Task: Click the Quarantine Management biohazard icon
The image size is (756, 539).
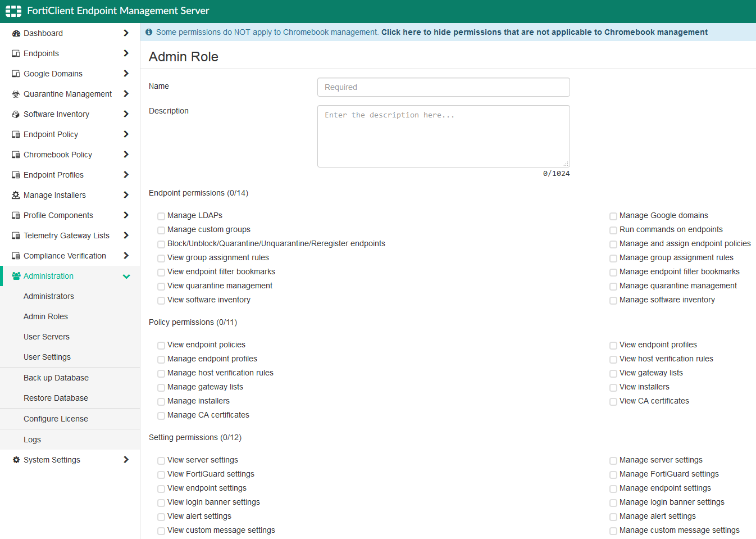Action: click(x=16, y=94)
